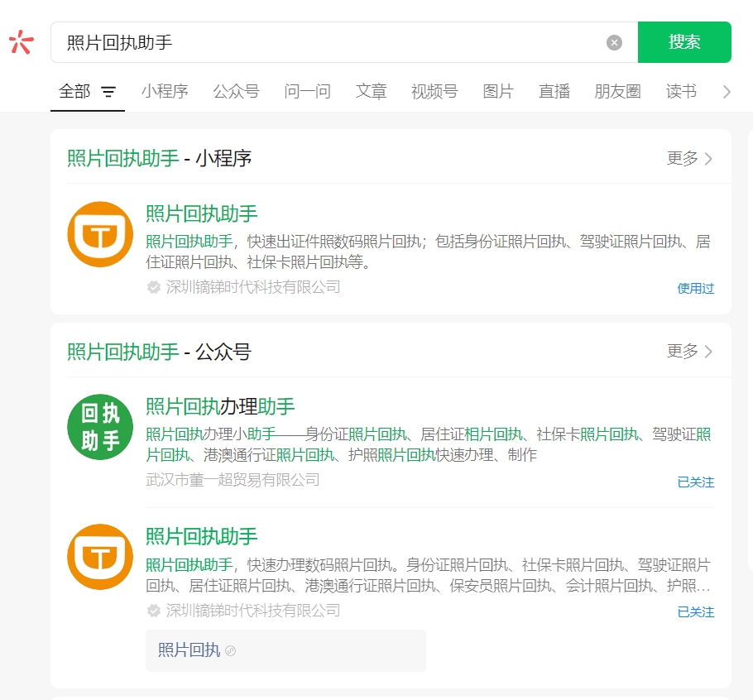Click the 照片回执助手 - 小程序 section header
This screenshot has height=700, width=753.
pos(159,158)
